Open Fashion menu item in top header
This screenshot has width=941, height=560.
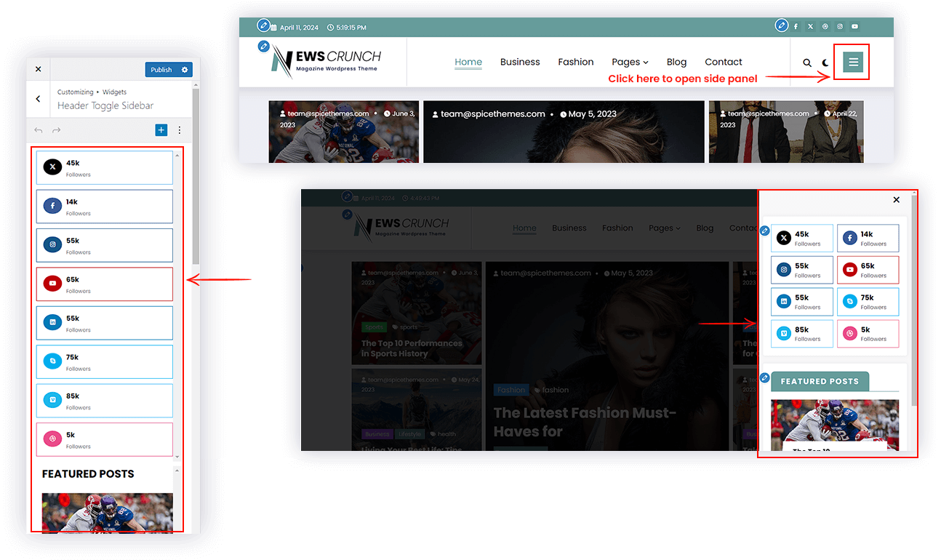point(576,62)
